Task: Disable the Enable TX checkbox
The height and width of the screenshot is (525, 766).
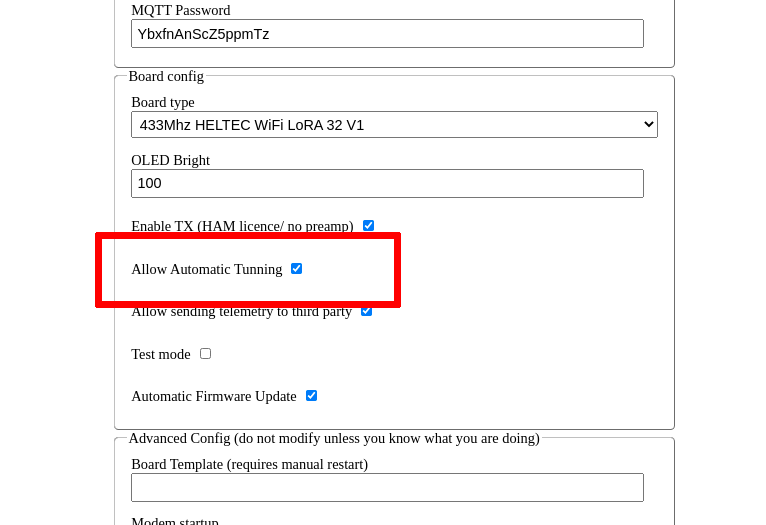Action: (x=369, y=226)
